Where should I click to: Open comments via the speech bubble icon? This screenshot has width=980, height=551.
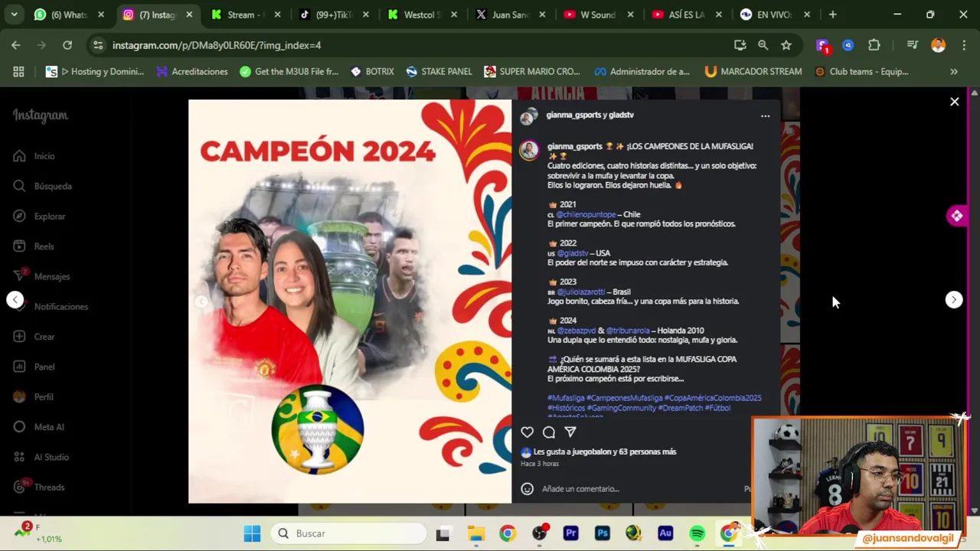click(x=549, y=432)
